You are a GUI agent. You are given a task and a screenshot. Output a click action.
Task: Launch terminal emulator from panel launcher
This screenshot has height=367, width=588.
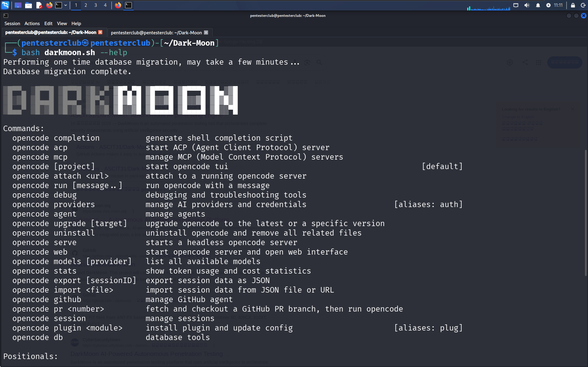(x=59, y=5)
